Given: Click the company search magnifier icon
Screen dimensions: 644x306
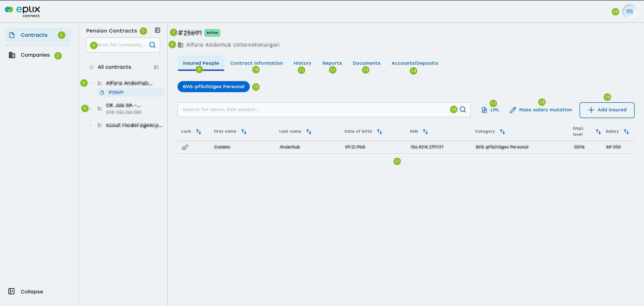Looking at the screenshot, I should [153, 45].
